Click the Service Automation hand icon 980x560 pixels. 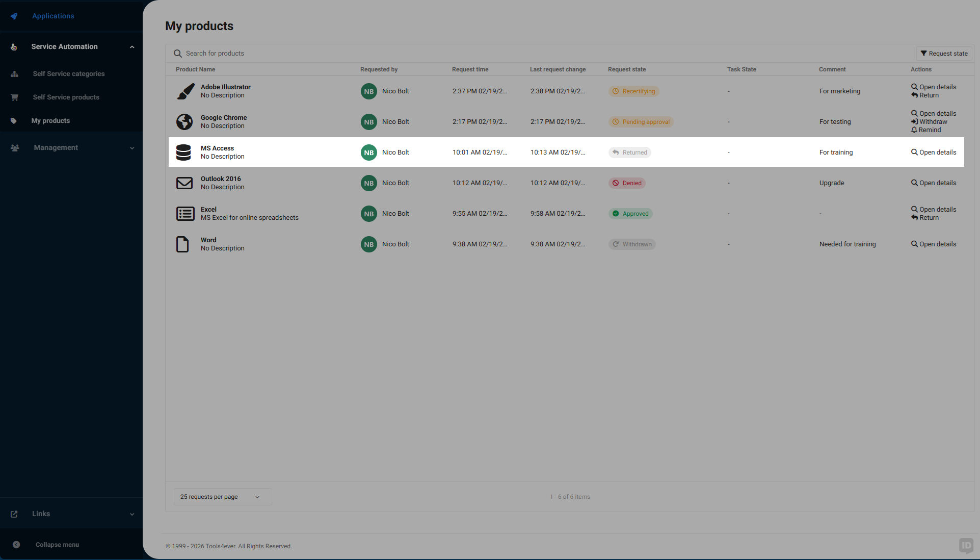click(x=13, y=47)
